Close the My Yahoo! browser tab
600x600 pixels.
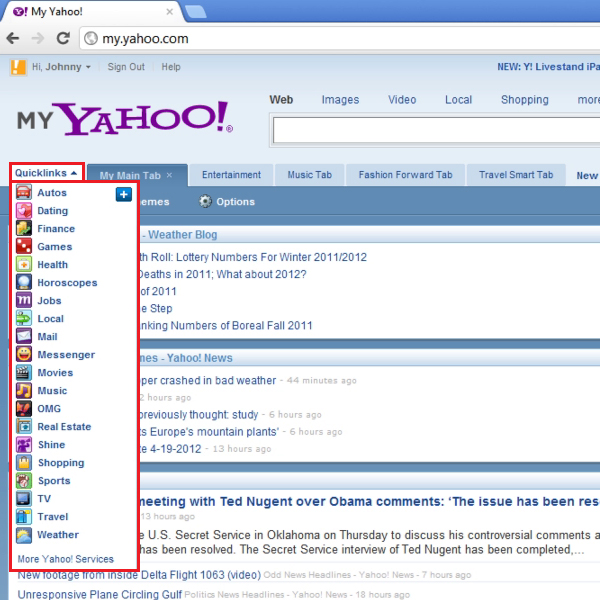170,12
